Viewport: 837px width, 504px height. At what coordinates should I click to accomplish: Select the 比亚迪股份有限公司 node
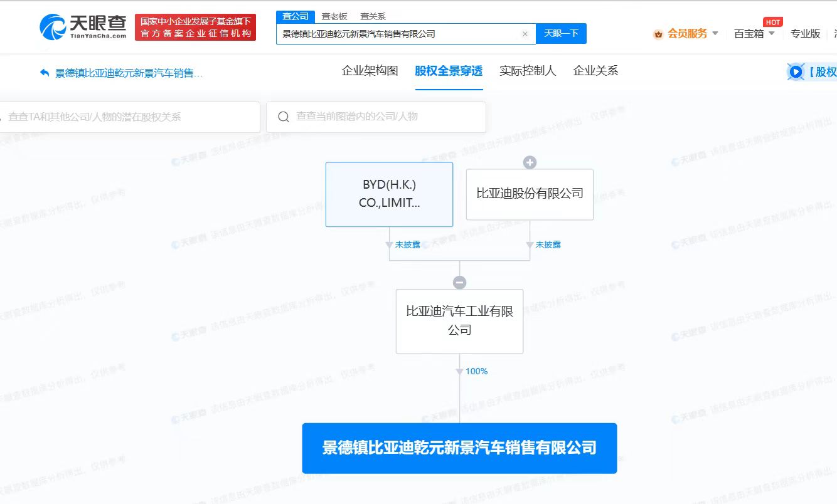click(x=530, y=194)
